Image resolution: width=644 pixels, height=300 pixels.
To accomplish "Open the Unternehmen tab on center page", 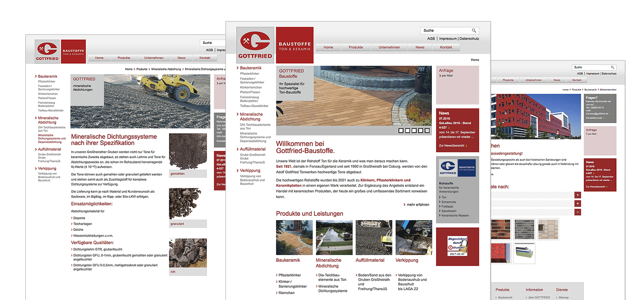I will [x=389, y=47].
